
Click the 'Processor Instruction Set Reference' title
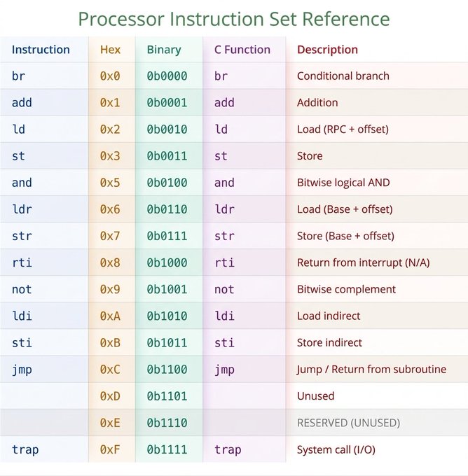234,19
